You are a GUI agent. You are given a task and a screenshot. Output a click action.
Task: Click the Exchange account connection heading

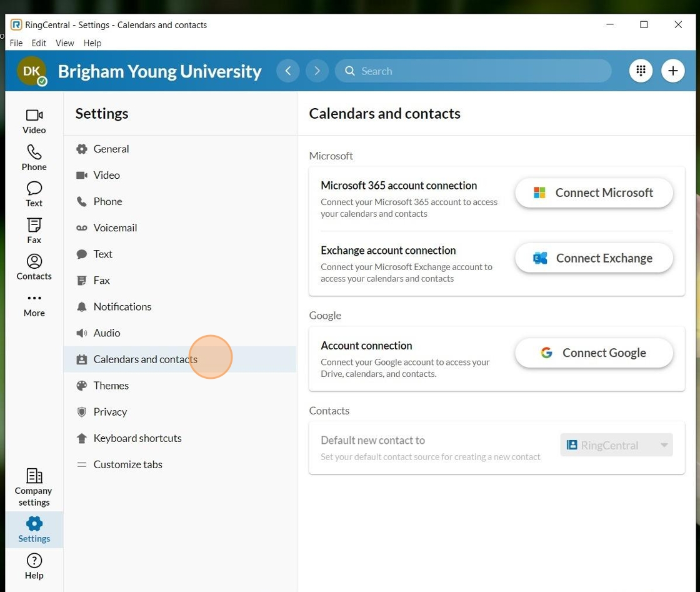tap(388, 251)
